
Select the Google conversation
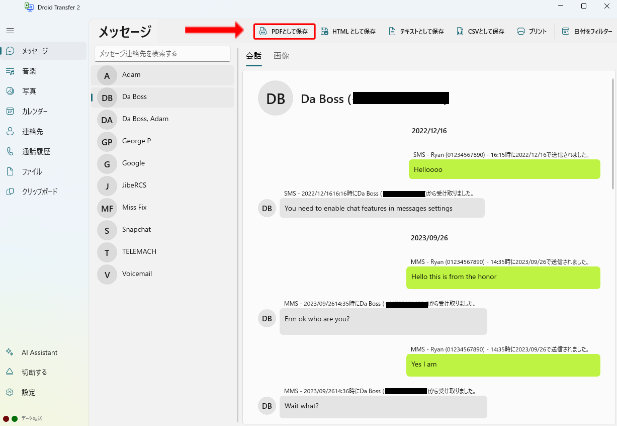pyautogui.click(x=162, y=164)
